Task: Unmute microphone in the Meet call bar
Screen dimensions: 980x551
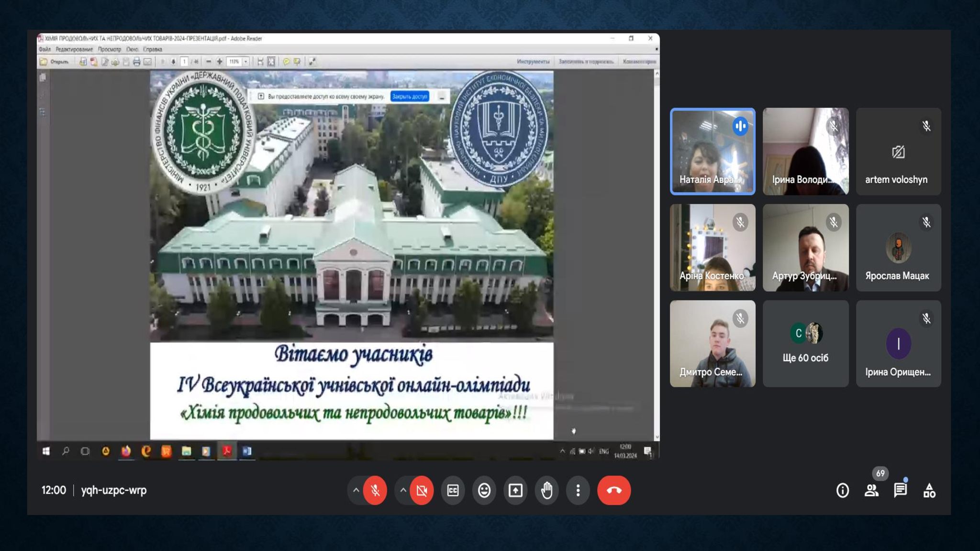Action: pos(375,490)
